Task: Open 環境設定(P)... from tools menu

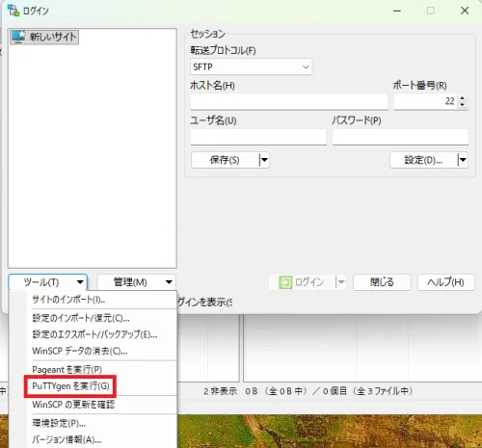Action: [x=94, y=423]
